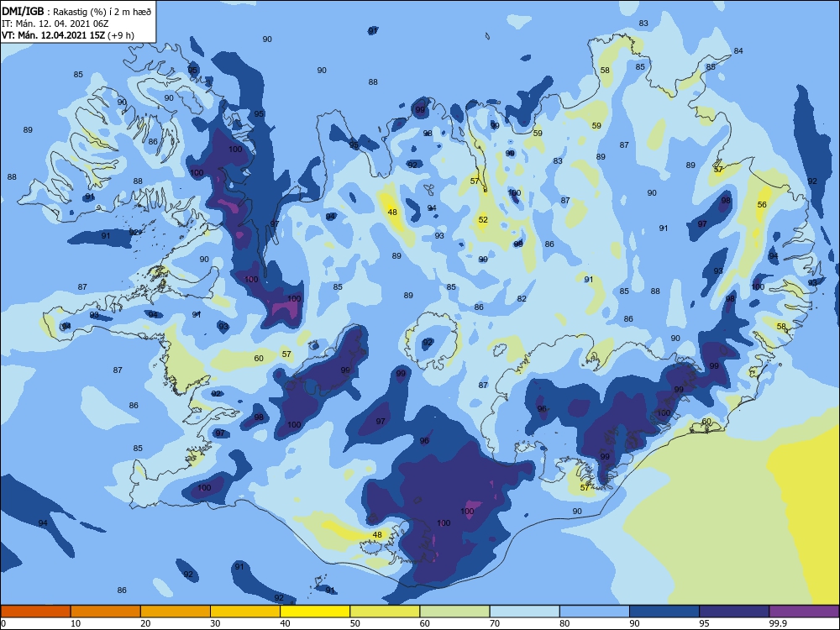Click the '84' humidity value on the map
This screenshot has height=630, width=840.
point(738,51)
